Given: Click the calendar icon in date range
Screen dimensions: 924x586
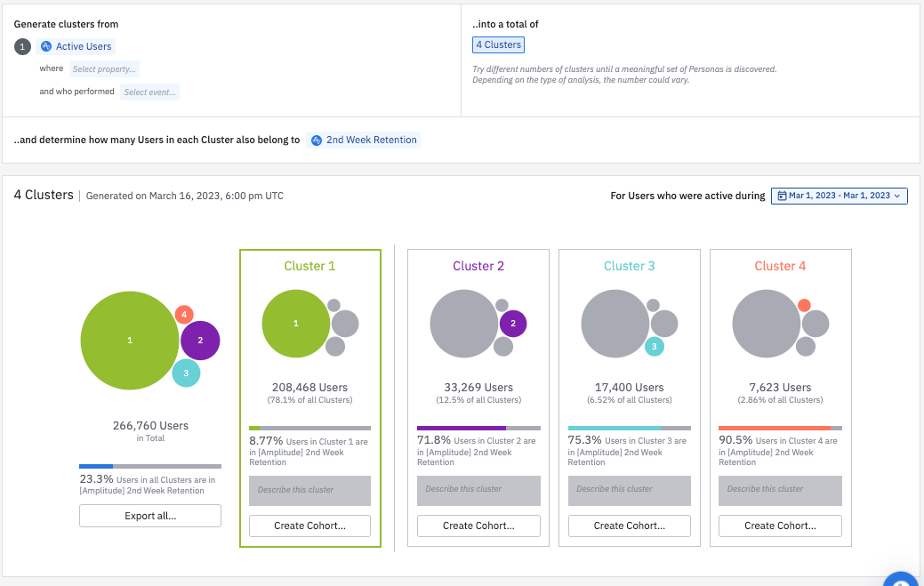Looking at the screenshot, I should 782,196.
